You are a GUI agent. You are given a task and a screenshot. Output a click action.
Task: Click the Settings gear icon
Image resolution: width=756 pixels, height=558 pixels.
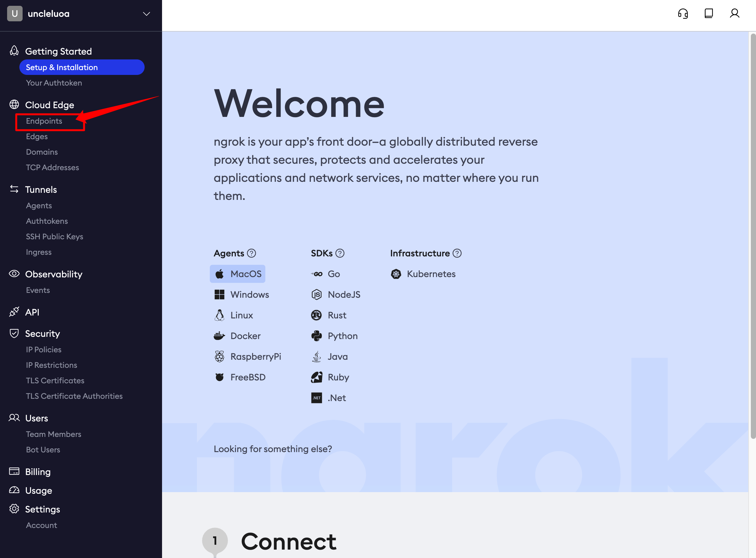point(14,509)
